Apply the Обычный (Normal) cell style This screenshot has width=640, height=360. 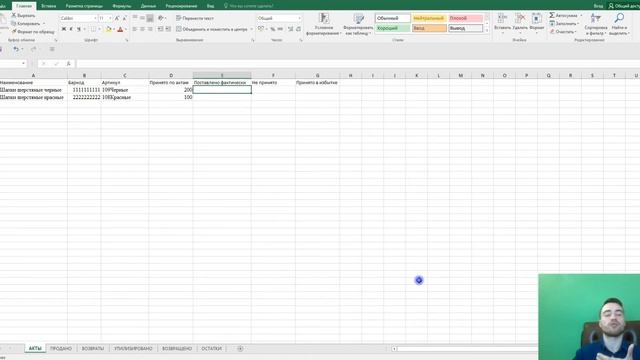[x=393, y=18]
